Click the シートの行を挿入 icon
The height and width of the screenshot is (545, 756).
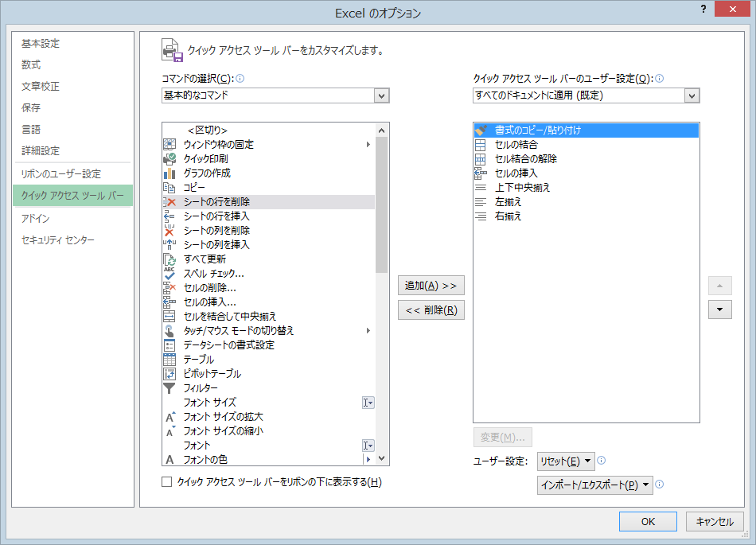click(170, 216)
